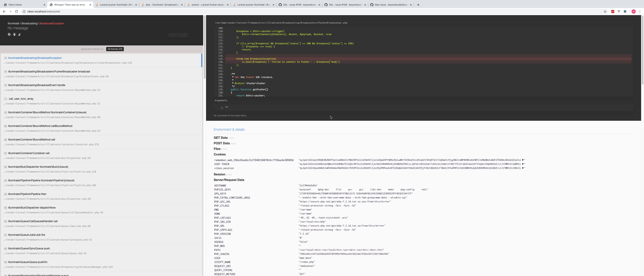Search the error on Stack Overflow icon
Screen dimensions: 644x276
click(x=20, y=34)
